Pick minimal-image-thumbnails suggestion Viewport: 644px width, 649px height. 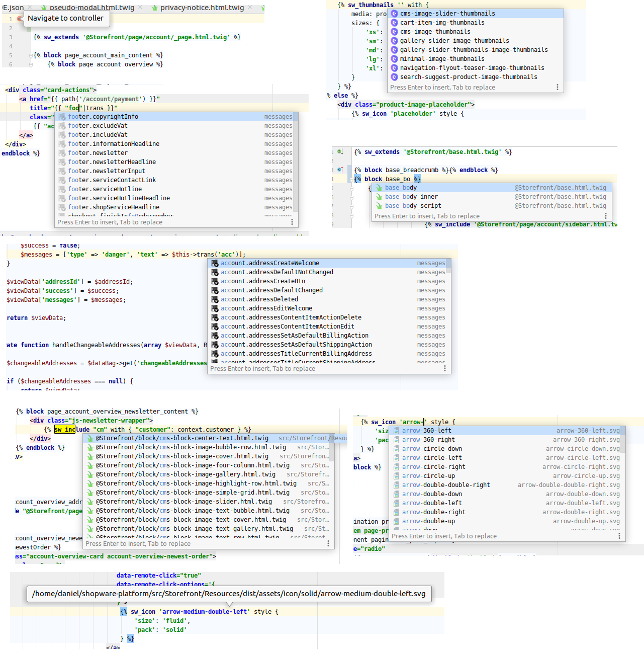[x=476, y=59]
